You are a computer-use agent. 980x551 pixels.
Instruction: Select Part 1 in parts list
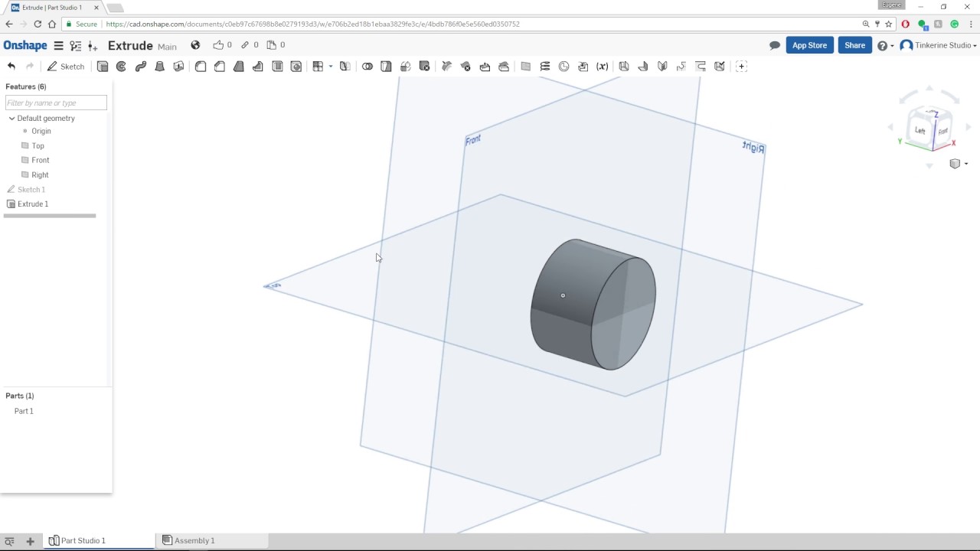[24, 411]
